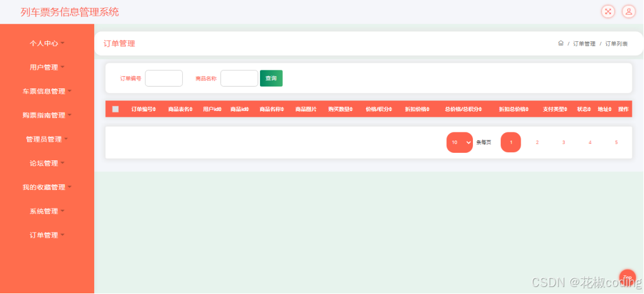Expand the 用户管理 sidebar menu
644x294 pixels.
(47, 67)
